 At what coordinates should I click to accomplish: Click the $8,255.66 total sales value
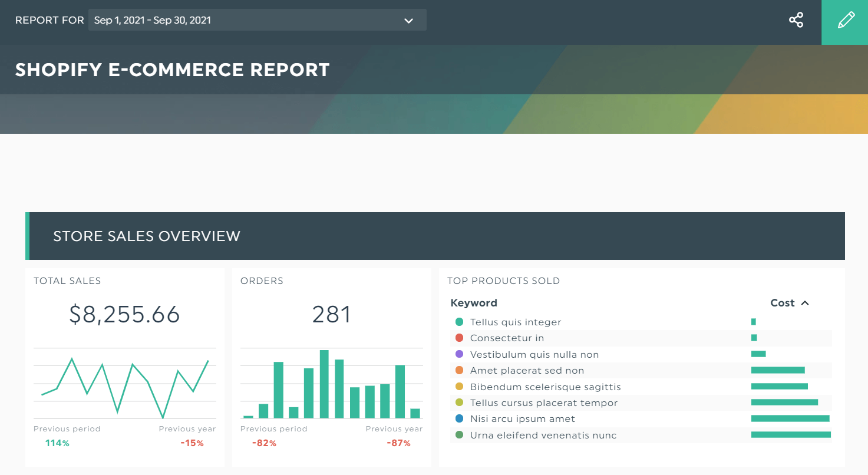[124, 314]
